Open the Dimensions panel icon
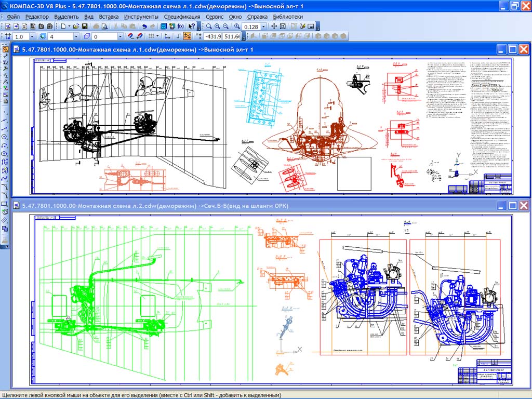The width and height of the screenshot is (532, 399). click(5, 56)
